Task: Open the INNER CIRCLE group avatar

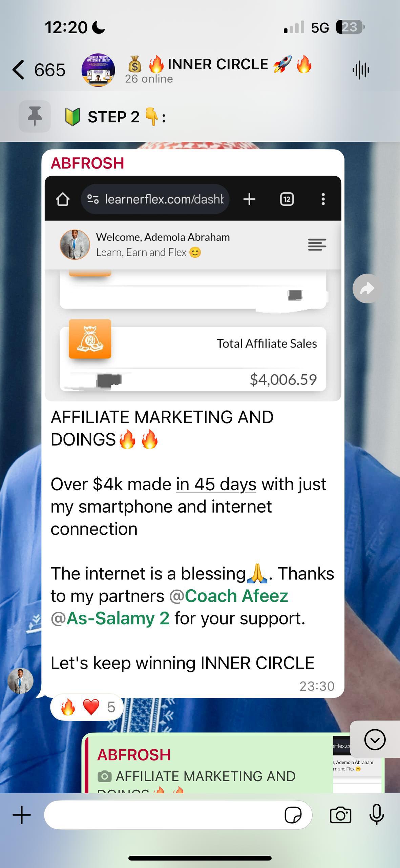Action: tap(98, 70)
